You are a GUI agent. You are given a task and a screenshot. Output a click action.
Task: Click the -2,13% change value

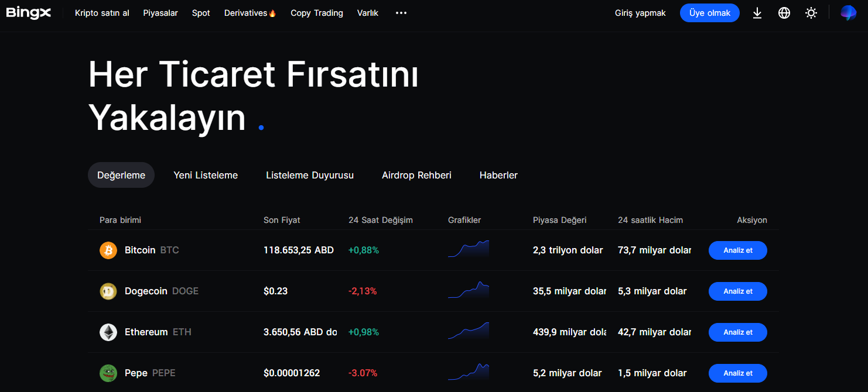[363, 291]
